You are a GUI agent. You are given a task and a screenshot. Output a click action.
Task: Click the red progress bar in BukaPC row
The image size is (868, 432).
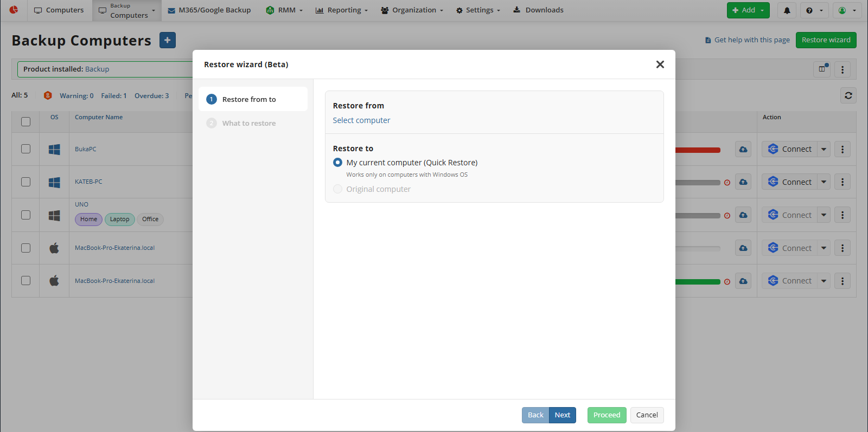click(698, 150)
